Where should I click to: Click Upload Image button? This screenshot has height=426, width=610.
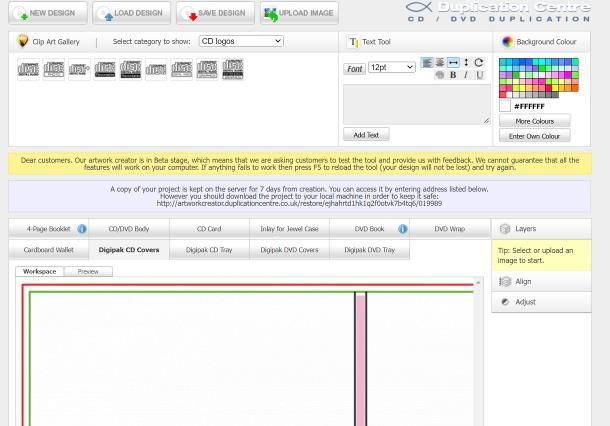tap(299, 13)
